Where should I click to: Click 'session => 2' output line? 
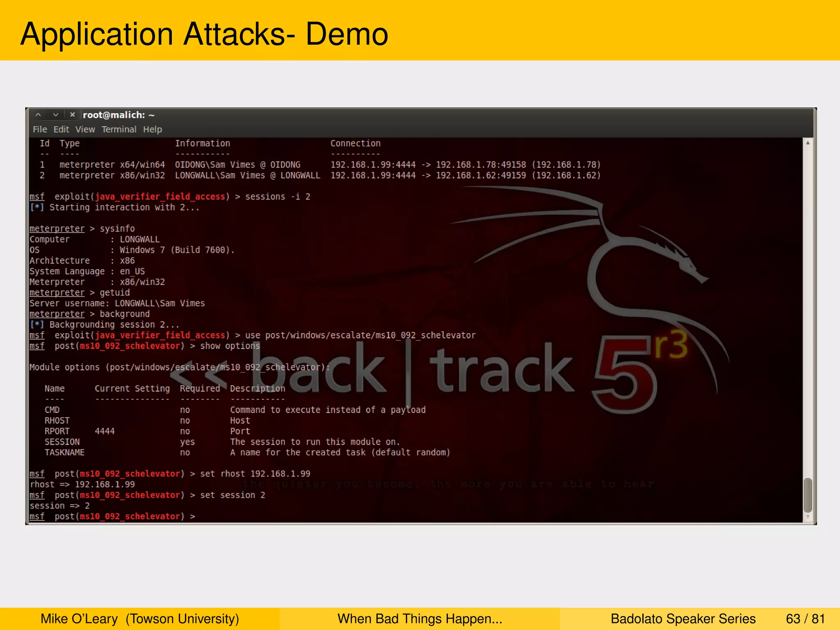point(60,506)
